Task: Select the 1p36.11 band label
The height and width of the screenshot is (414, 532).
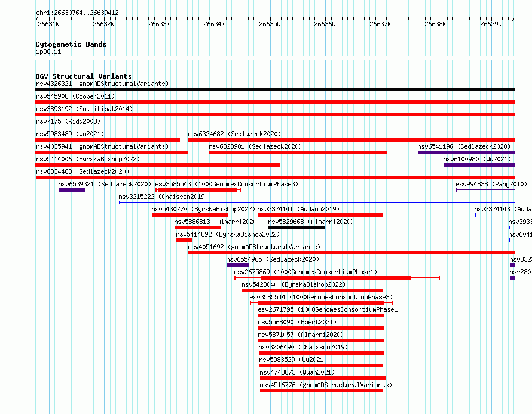Action: pos(48,51)
